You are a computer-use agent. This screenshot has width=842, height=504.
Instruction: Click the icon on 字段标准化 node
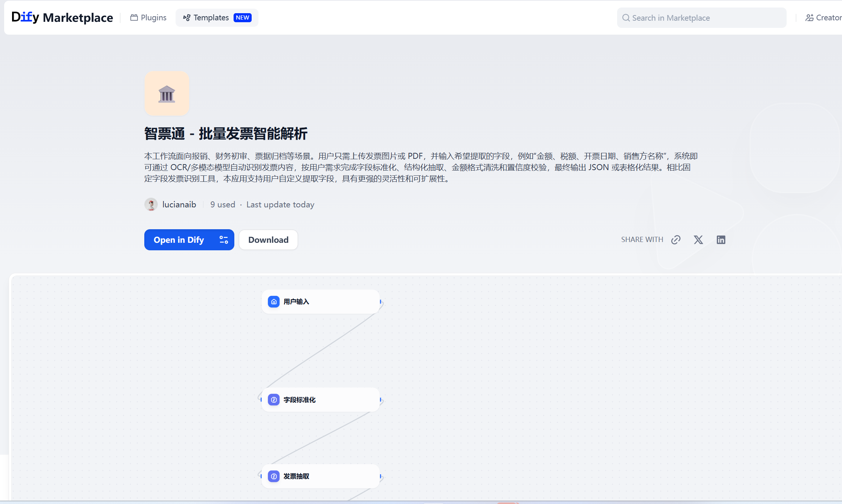[274, 400]
